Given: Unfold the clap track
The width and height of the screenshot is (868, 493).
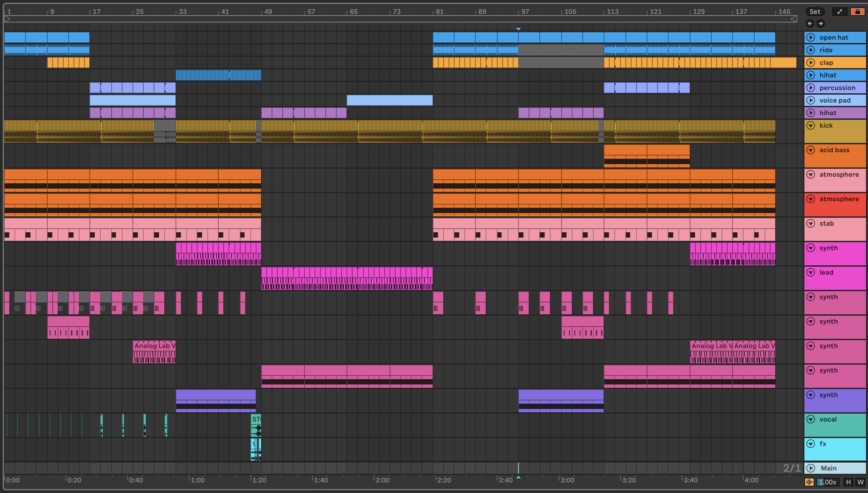Looking at the screenshot, I should [810, 62].
